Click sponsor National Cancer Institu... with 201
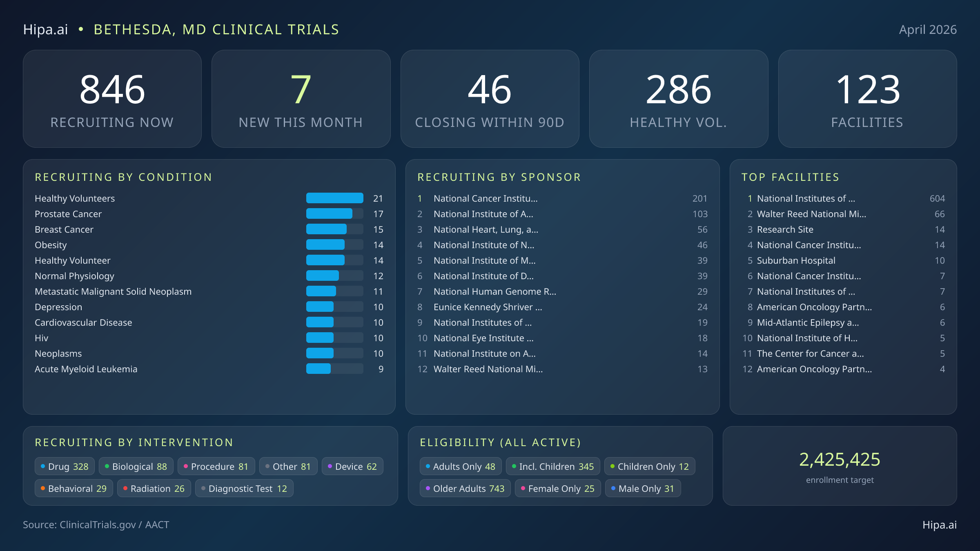Screen dimensions: 980x551 tap(562, 198)
